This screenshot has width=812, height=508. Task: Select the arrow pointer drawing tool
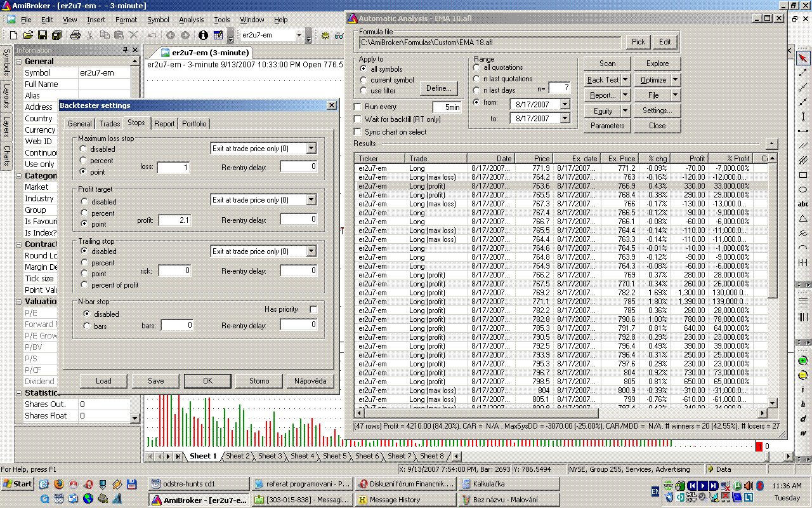coord(803,58)
